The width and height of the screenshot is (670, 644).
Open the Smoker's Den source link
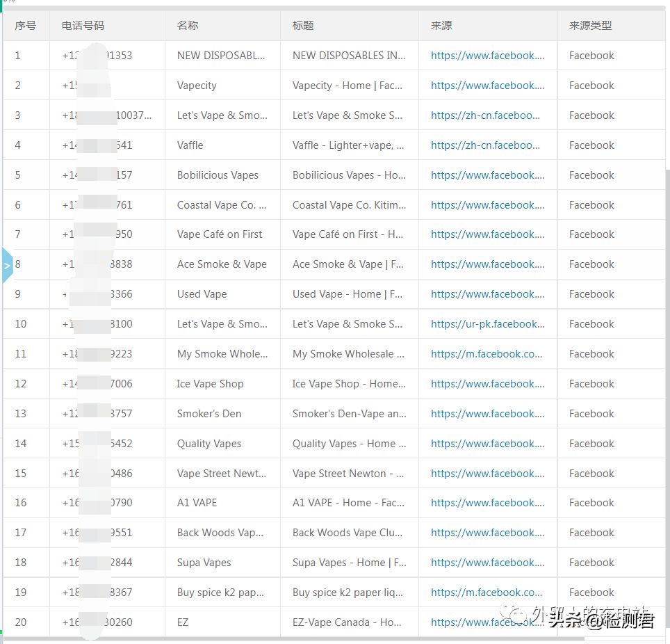point(487,414)
